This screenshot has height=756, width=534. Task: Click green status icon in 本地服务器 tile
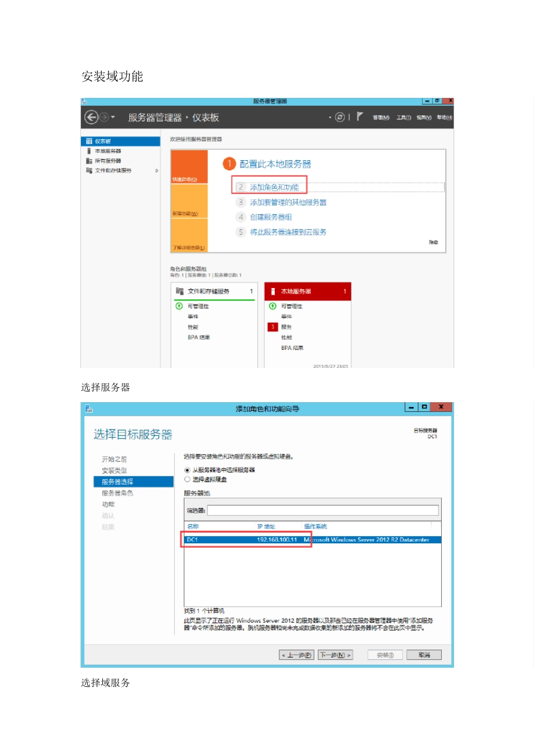(x=273, y=306)
